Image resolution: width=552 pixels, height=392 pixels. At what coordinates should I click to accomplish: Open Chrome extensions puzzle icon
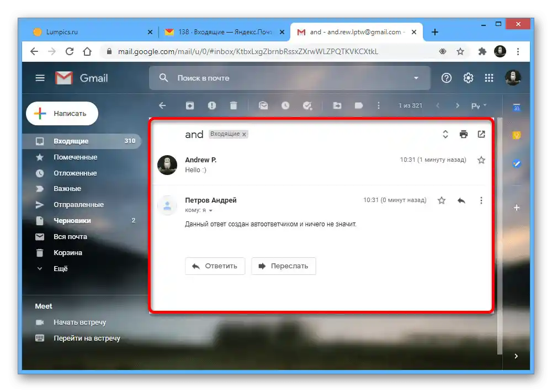tap(482, 51)
